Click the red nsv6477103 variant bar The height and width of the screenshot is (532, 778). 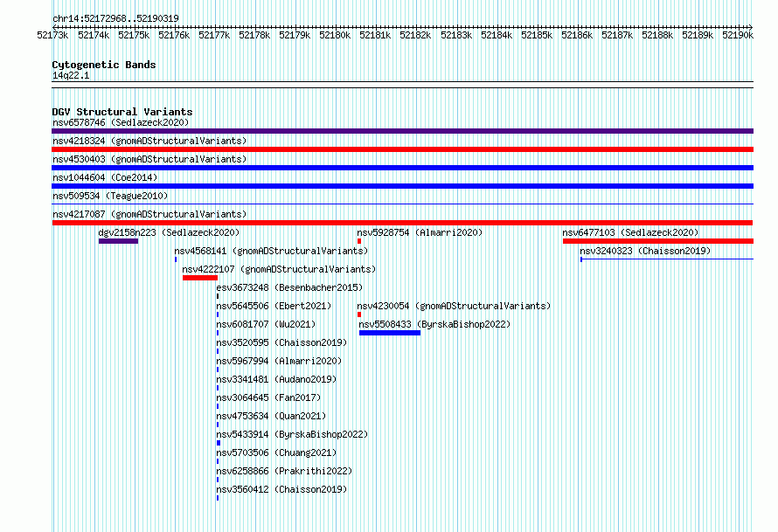(658, 241)
